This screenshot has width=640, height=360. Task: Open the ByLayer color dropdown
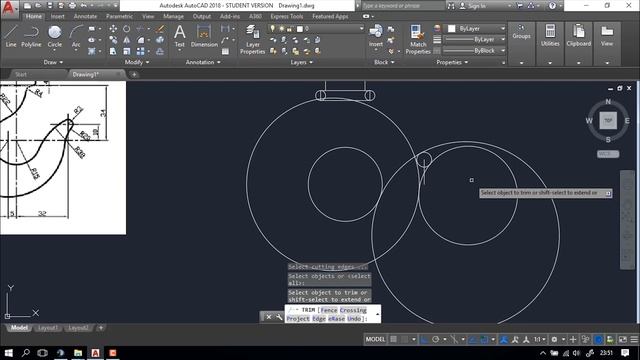tap(503, 29)
